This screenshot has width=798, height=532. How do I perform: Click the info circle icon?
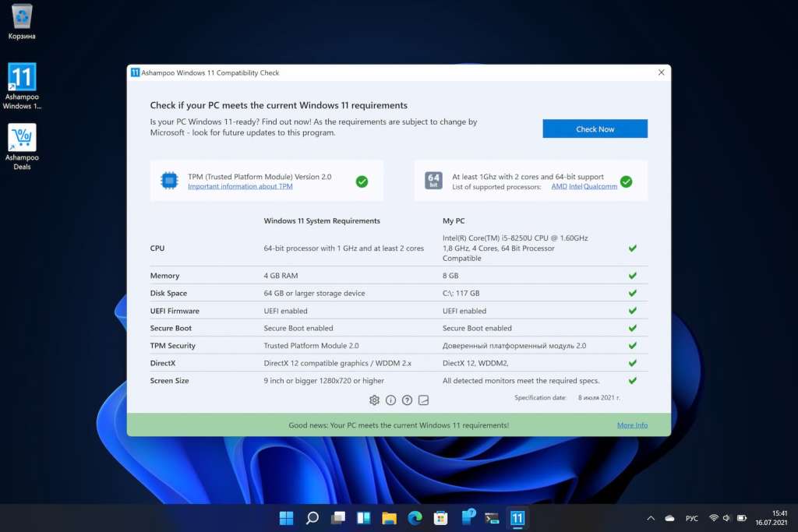pos(390,400)
